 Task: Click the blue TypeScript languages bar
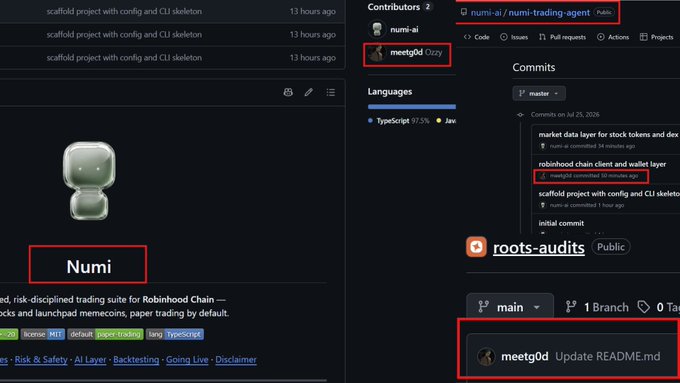[x=412, y=106]
